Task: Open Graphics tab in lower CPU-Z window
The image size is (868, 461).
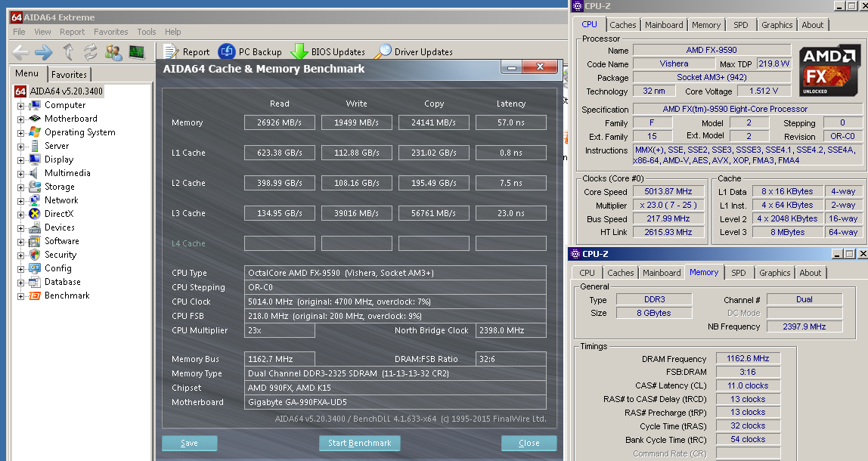Action: pos(775,273)
